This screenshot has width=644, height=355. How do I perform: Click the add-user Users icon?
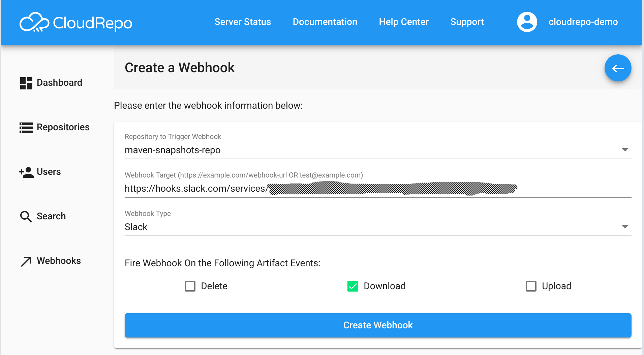tap(26, 172)
